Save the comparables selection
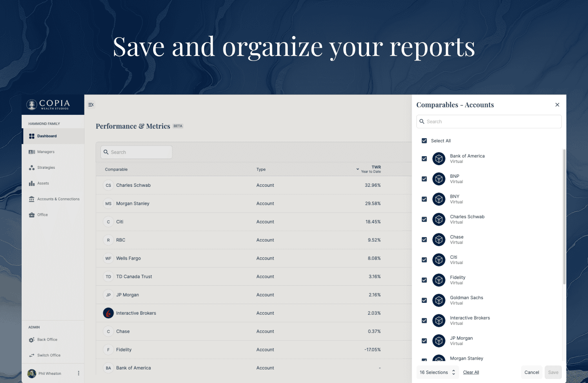 (553, 372)
